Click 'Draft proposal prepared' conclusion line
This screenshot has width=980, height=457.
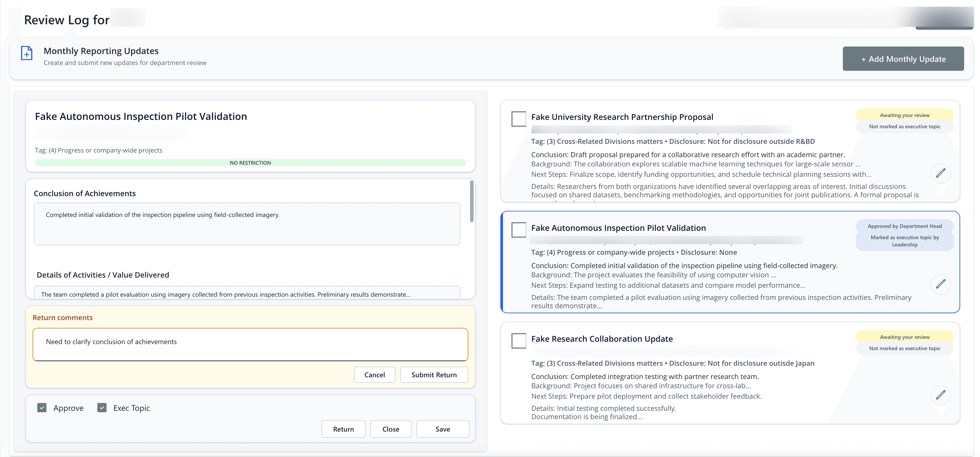pyautogui.click(x=688, y=155)
